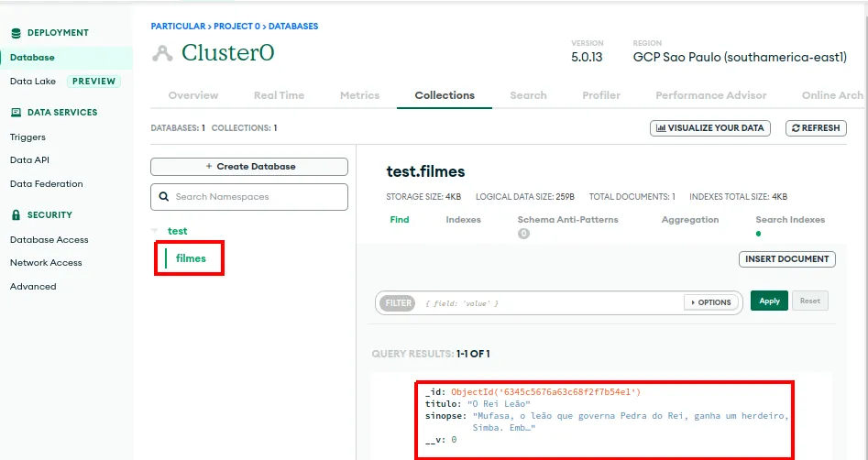Switch to the Profiler tab

point(601,95)
